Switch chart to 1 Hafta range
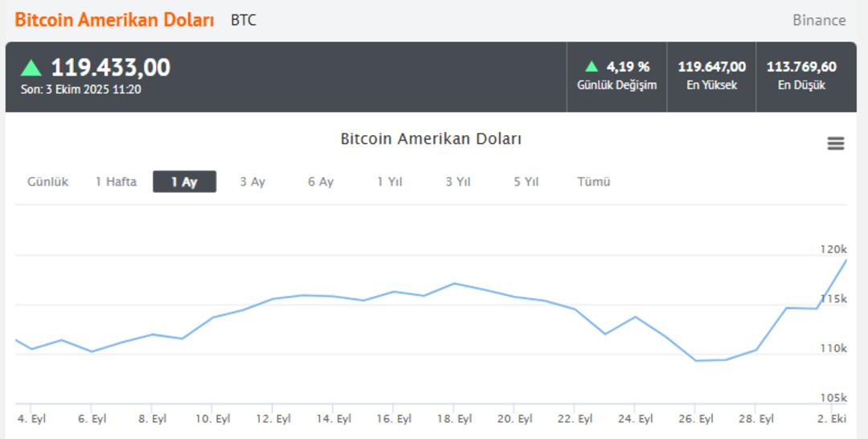 coord(116,182)
